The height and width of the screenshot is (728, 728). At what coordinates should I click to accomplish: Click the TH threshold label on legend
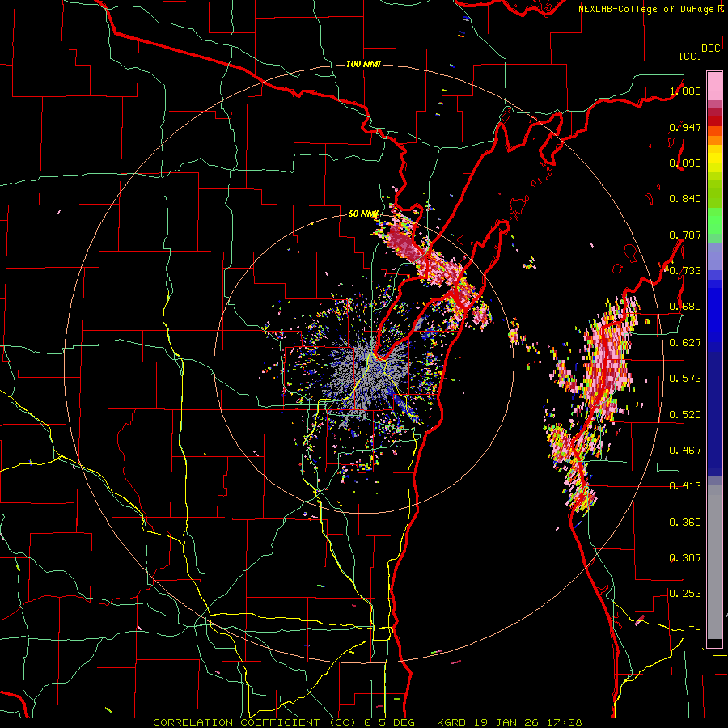[x=695, y=629]
